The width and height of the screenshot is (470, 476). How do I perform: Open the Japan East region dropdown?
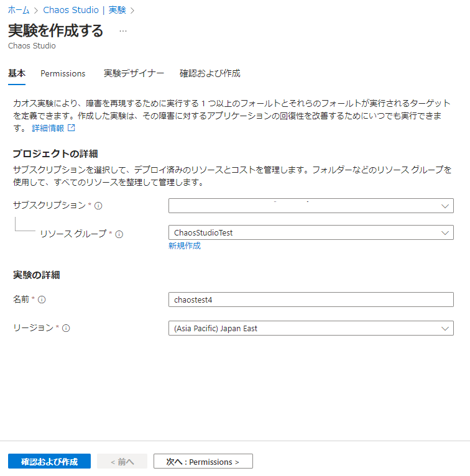coord(311,328)
